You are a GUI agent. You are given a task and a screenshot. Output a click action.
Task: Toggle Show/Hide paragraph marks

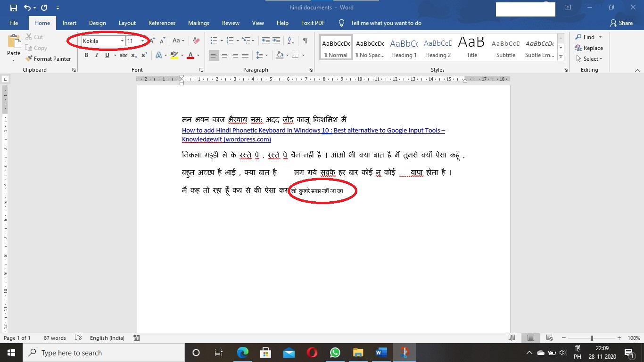pyautogui.click(x=305, y=41)
